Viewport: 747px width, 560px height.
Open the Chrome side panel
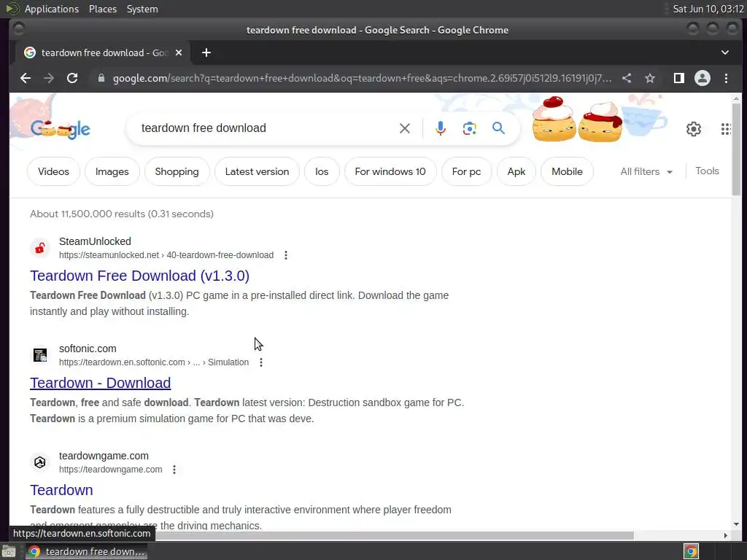(x=679, y=78)
